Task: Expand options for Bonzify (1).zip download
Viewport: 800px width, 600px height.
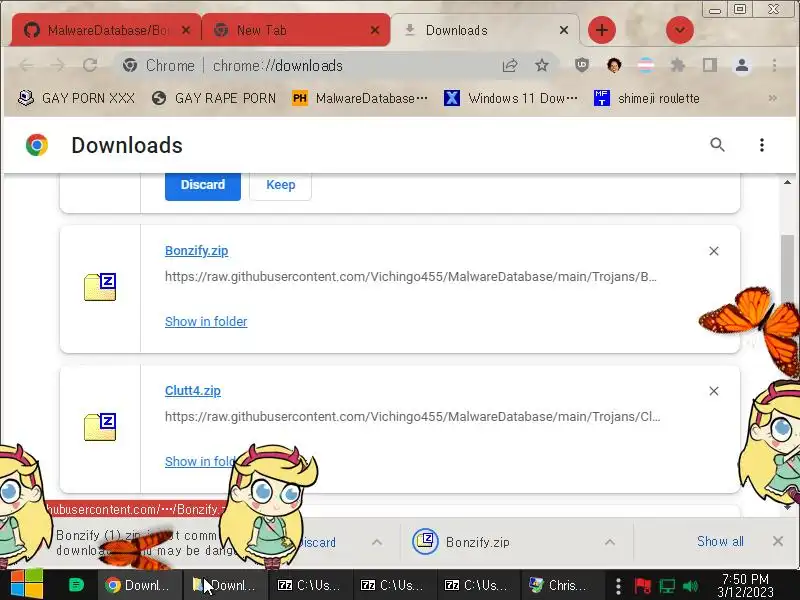Action: pyautogui.click(x=377, y=542)
